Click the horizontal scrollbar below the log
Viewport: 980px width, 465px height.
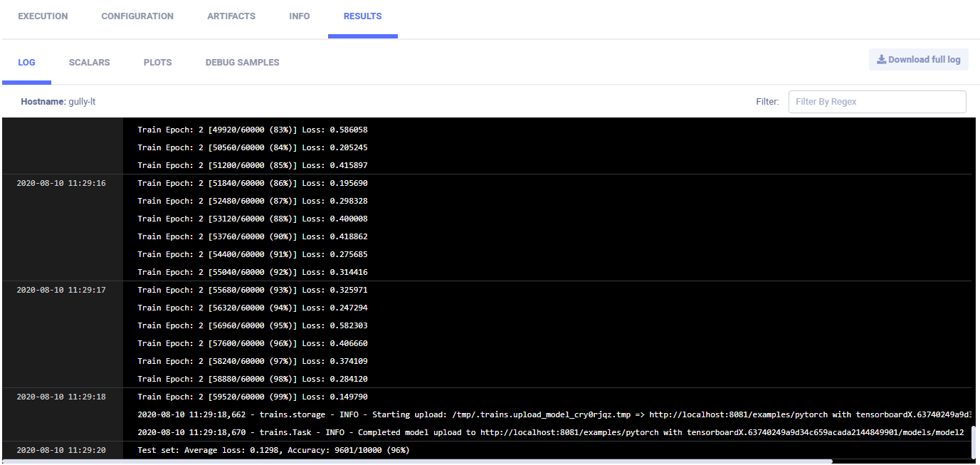[x=427, y=461]
